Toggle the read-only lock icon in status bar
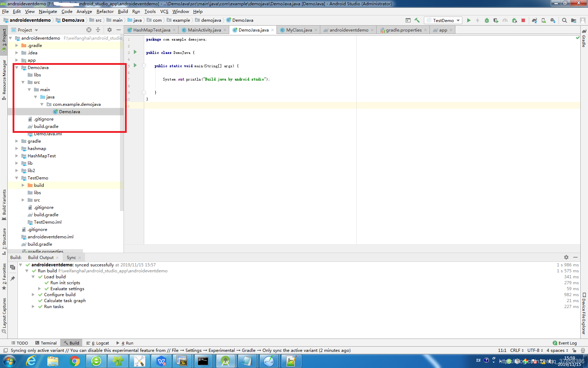The width and height of the screenshot is (588, 368). [574, 350]
